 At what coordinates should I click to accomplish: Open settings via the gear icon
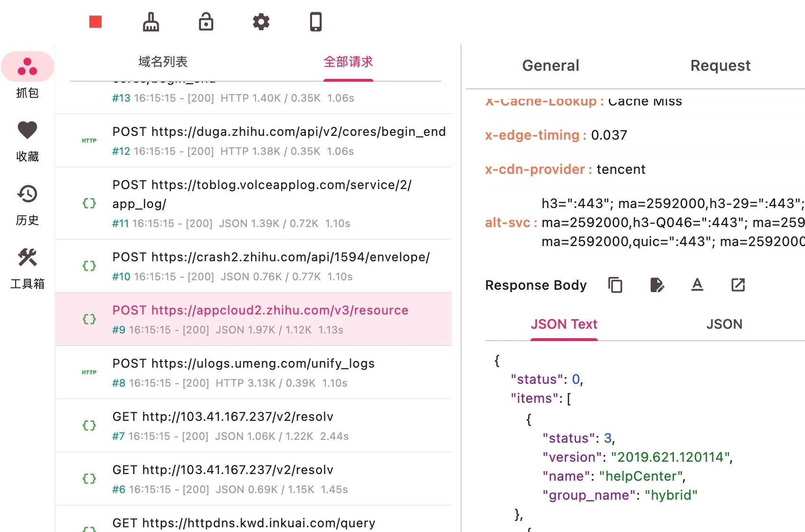(261, 22)
